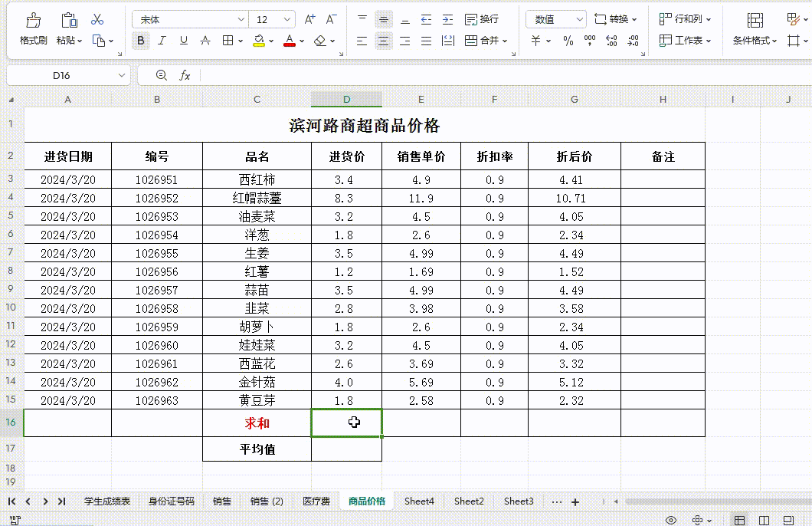This screenshot has width=812, height=526.
Task: Expand the Merge (合并) dropdown
Action: tap(504, 41)
